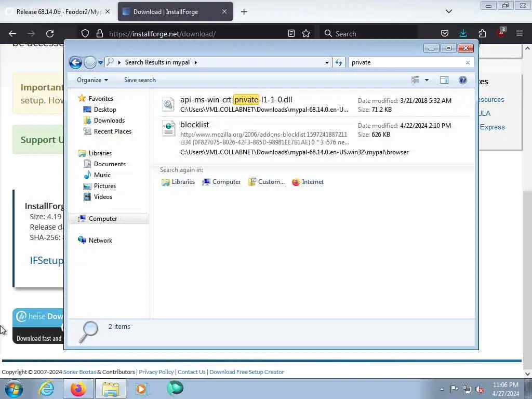This screenshot has width=532, height=399.
Task: Click the Explorer back navigation arrow
Action: 75,62
